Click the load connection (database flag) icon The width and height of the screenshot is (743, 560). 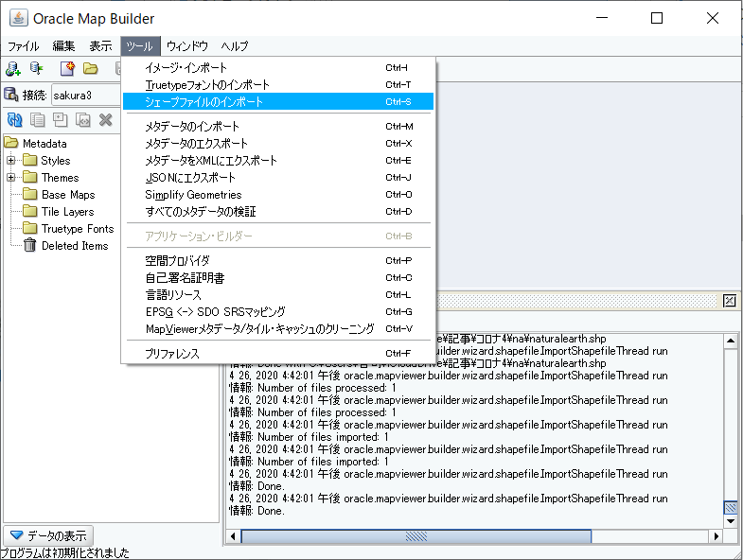pos(36,69)
